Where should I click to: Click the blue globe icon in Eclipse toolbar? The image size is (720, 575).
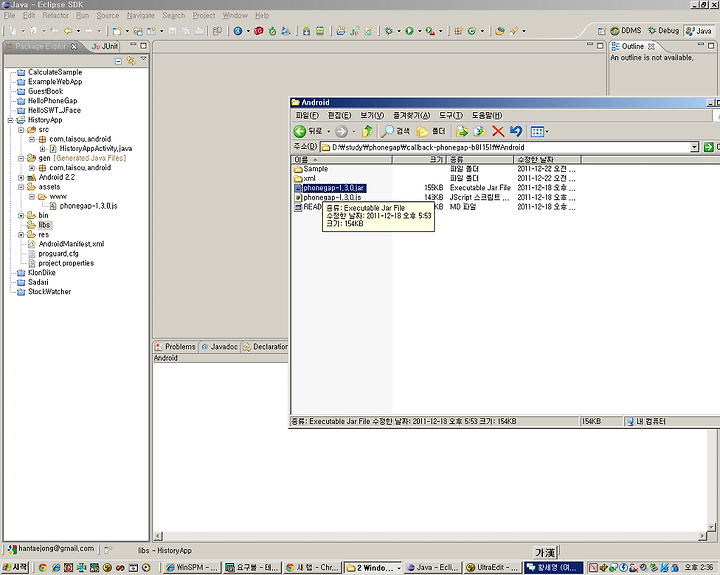point(238,31)
